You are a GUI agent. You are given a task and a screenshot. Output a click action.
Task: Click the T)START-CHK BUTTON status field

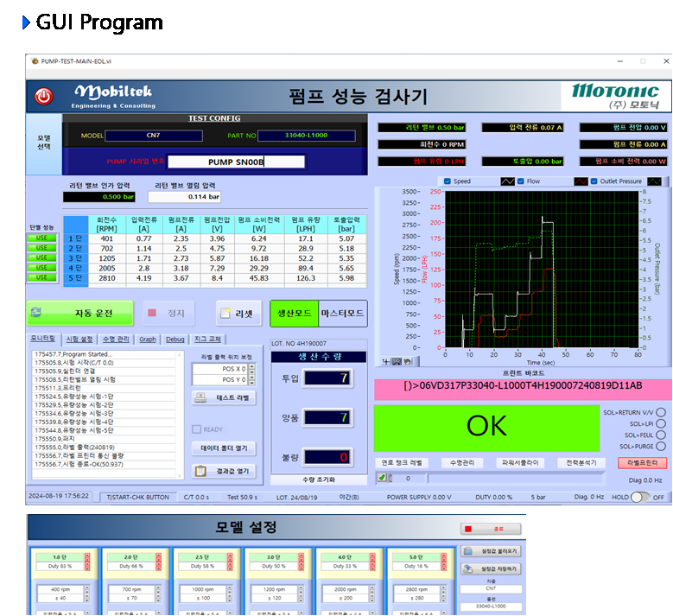coord(138,497)
